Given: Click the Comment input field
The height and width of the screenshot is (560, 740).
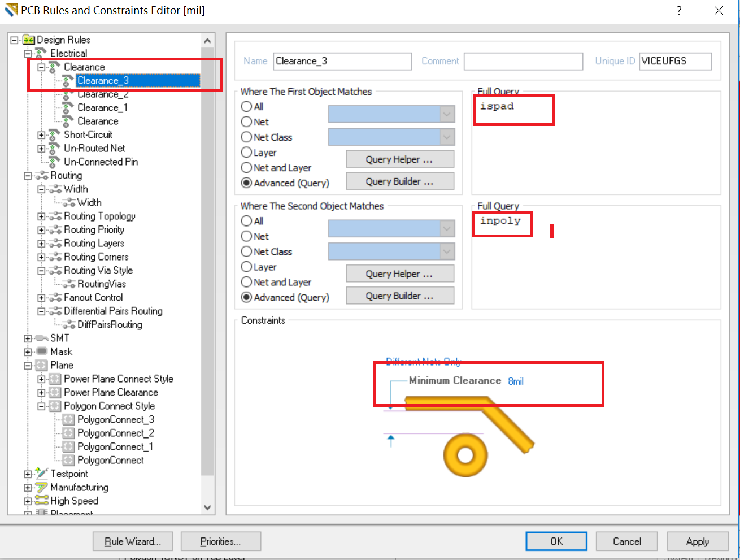Looking at the screenshot, I should [523, 61].
